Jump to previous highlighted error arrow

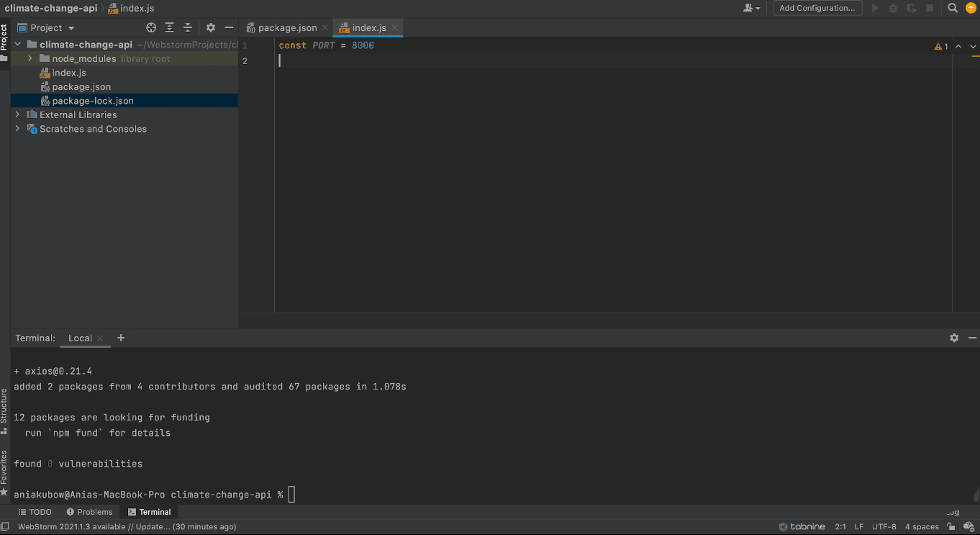(x=958, y=46)
